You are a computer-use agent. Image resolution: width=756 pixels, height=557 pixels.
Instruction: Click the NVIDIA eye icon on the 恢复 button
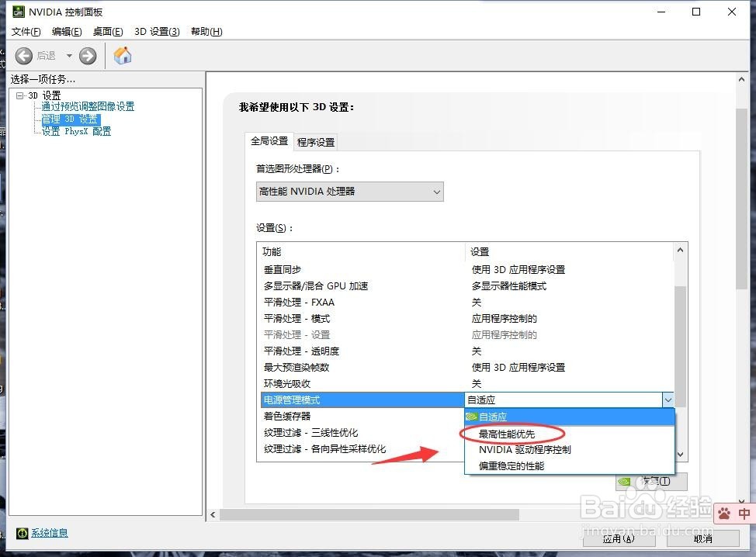coord(626,482)
